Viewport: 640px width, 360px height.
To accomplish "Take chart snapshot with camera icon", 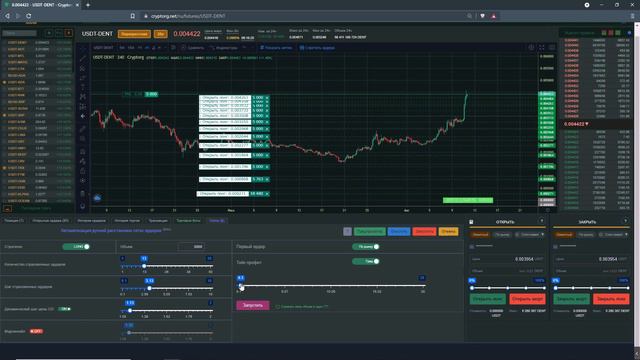I will [552, 48].
